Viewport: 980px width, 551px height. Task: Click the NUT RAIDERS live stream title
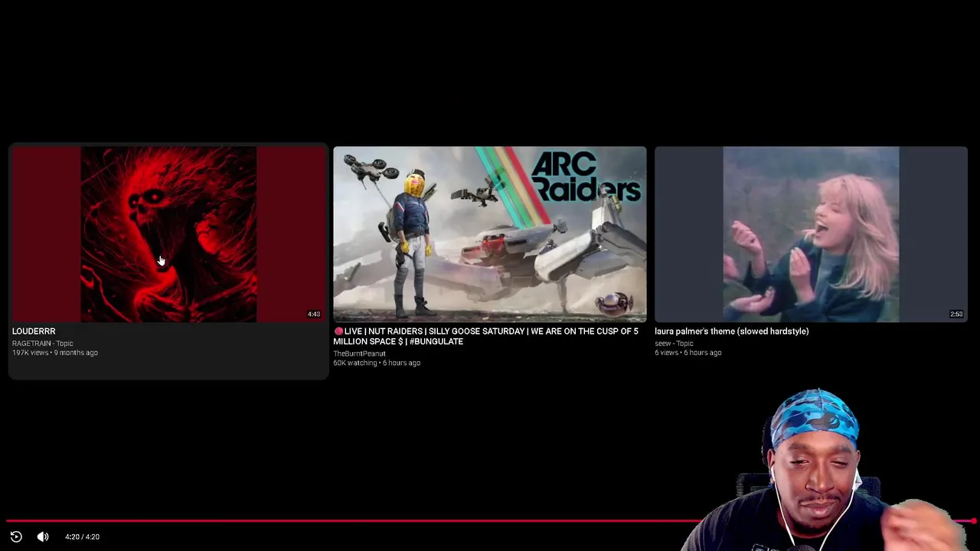click(486, 337)
